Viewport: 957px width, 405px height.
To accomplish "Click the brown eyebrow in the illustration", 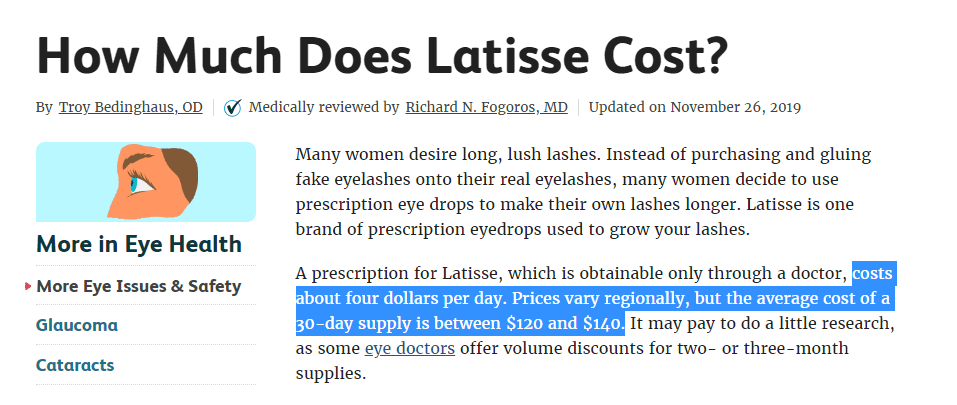I will coord(141,160).
